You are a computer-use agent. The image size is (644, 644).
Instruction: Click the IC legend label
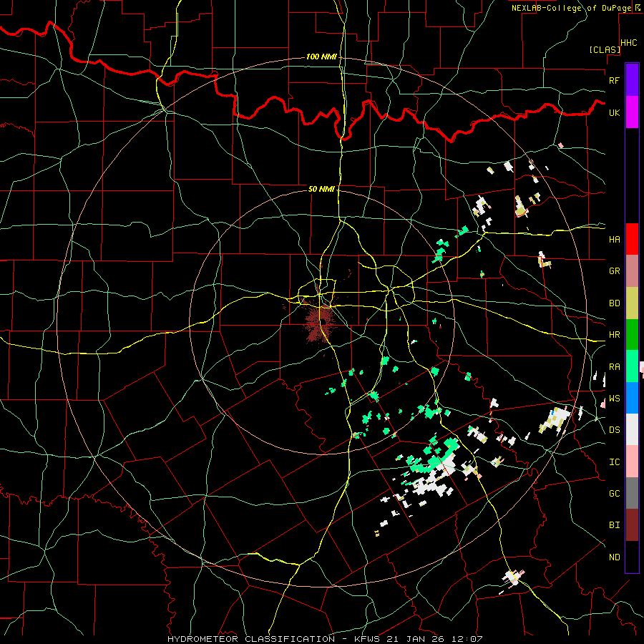pos(614,462)
